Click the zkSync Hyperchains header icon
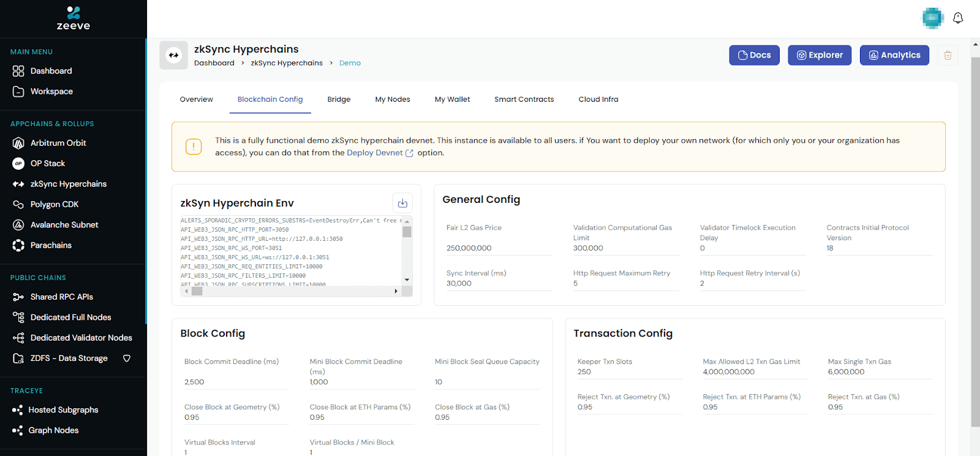980x456 pixels. tap(174, 55)
